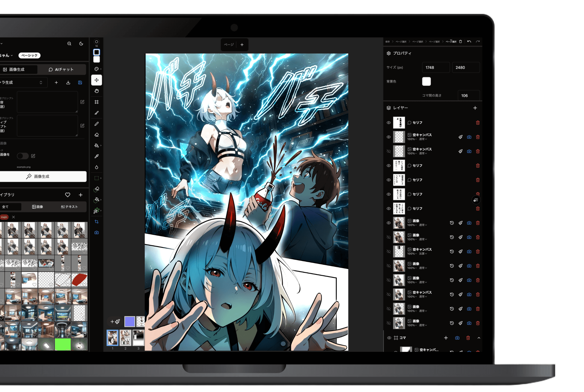This screenshot has width=584, height=392.
Task: Toggle the reference image switch
Action: 22,156
